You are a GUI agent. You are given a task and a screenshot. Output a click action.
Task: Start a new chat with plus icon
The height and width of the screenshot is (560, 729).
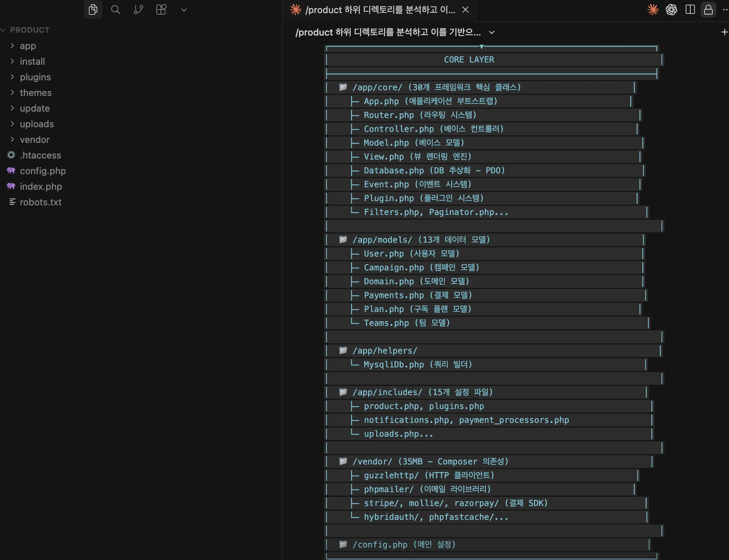(x=724, y=32)
